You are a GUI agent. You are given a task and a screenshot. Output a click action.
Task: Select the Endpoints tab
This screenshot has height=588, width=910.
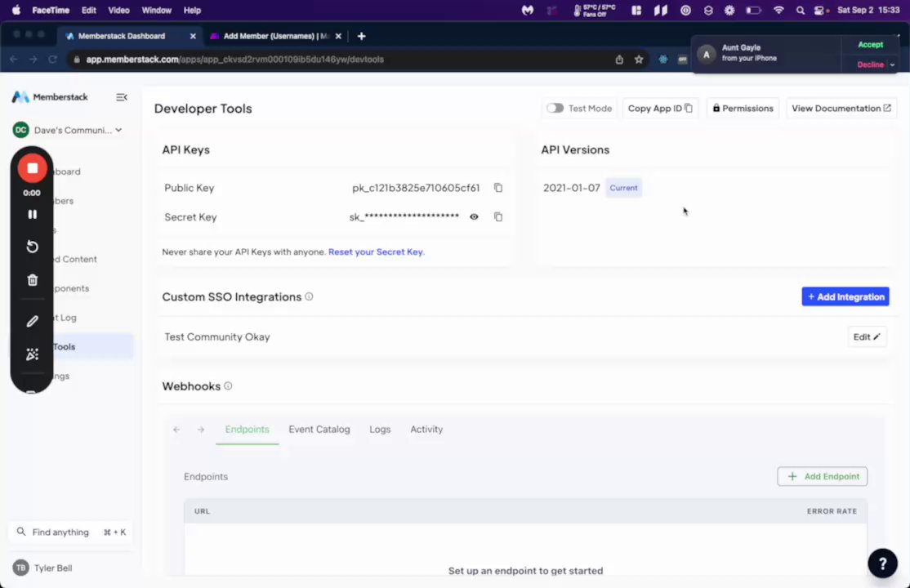pos(248,430)
